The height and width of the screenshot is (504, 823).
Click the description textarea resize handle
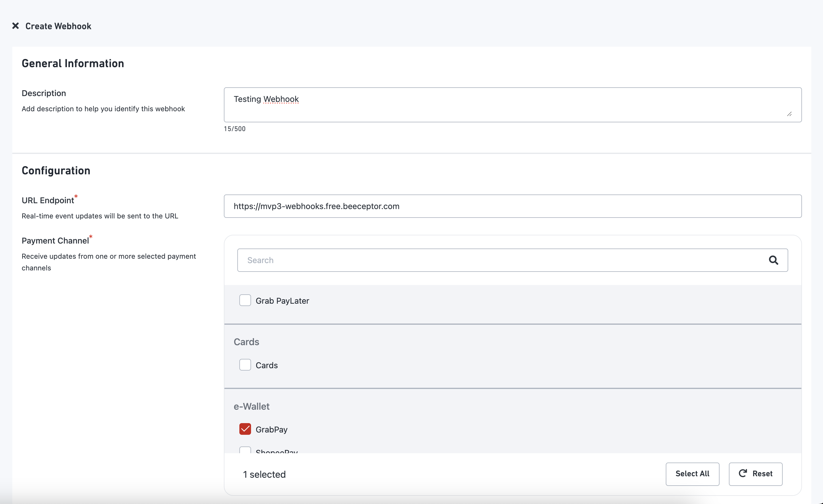coord(789,114)
